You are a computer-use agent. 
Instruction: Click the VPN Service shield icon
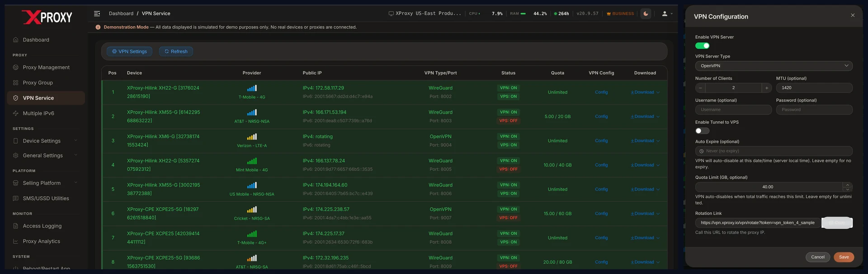click(16, 98)
